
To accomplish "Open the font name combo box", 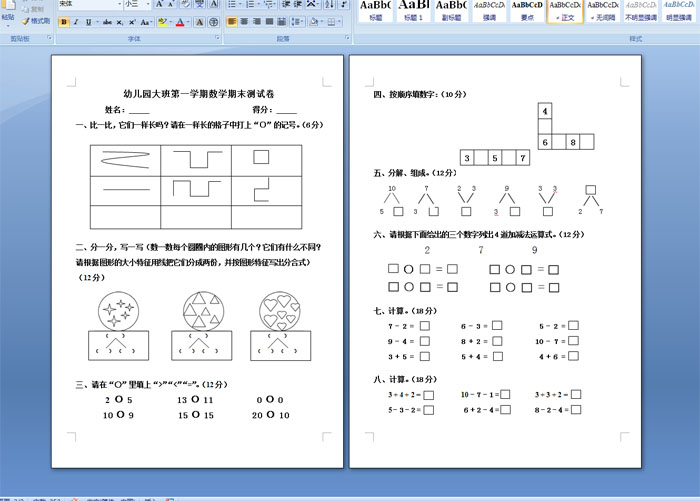I will (91, 4).
